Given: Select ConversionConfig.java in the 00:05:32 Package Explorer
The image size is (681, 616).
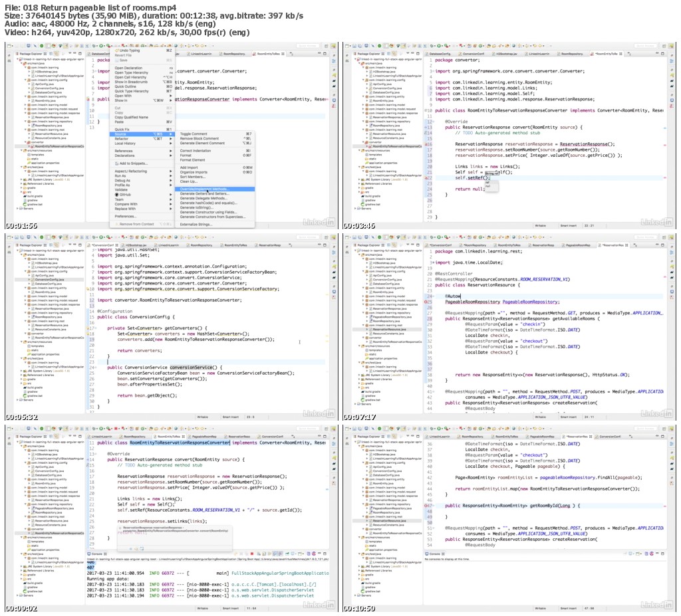Looking at the screenshot, I should click(49, 280).
